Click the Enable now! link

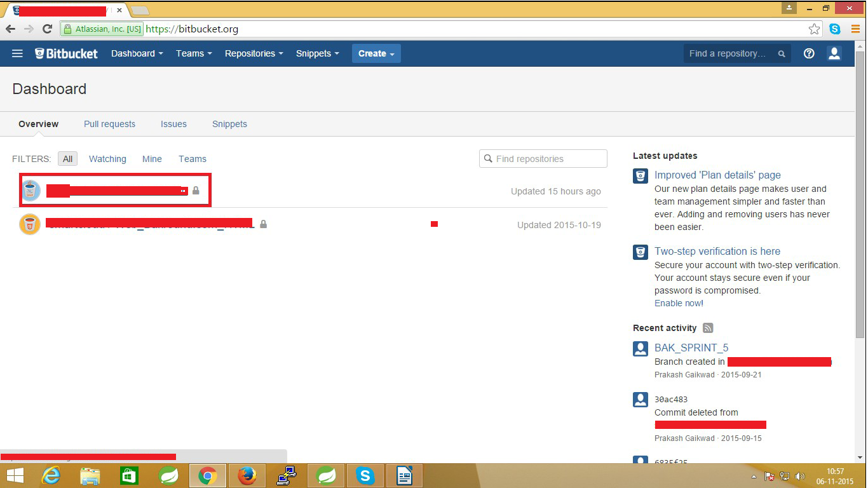(x=679, y=303)
